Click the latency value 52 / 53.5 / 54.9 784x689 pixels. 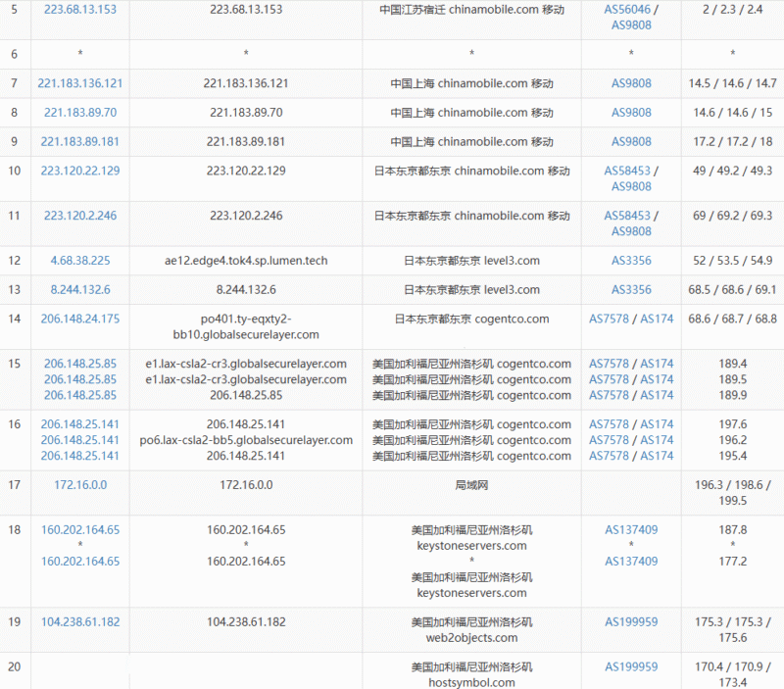(x=732, y=261)
